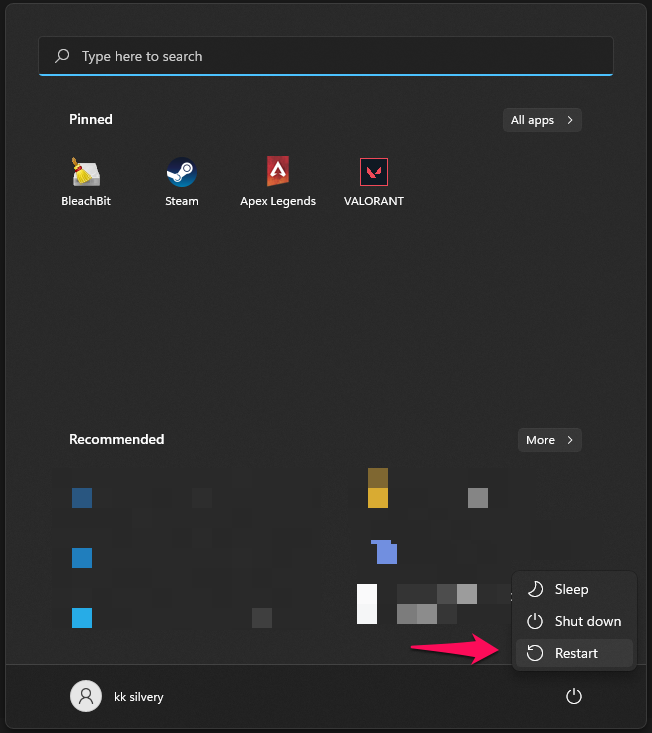Viewport: 652px width, 733px height.
Task: Click the kk silvery user avatar
Action: pos(86,696)
